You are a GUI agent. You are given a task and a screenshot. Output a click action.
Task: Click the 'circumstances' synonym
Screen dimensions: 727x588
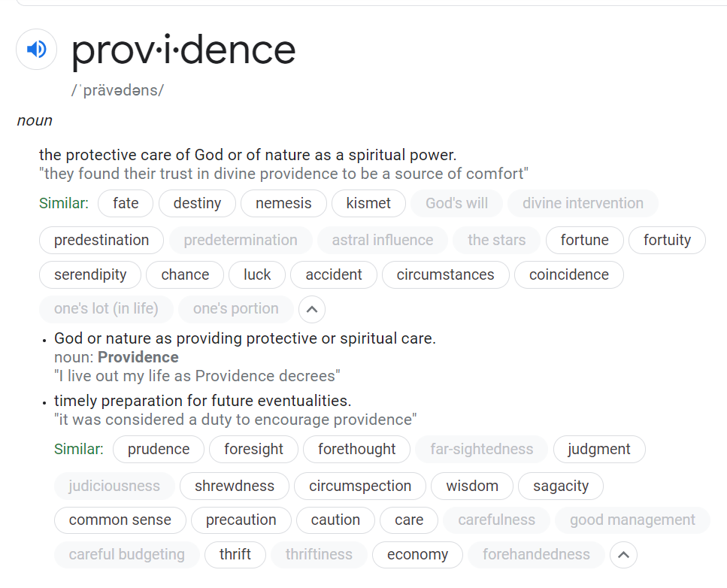[x=446, y=274]
